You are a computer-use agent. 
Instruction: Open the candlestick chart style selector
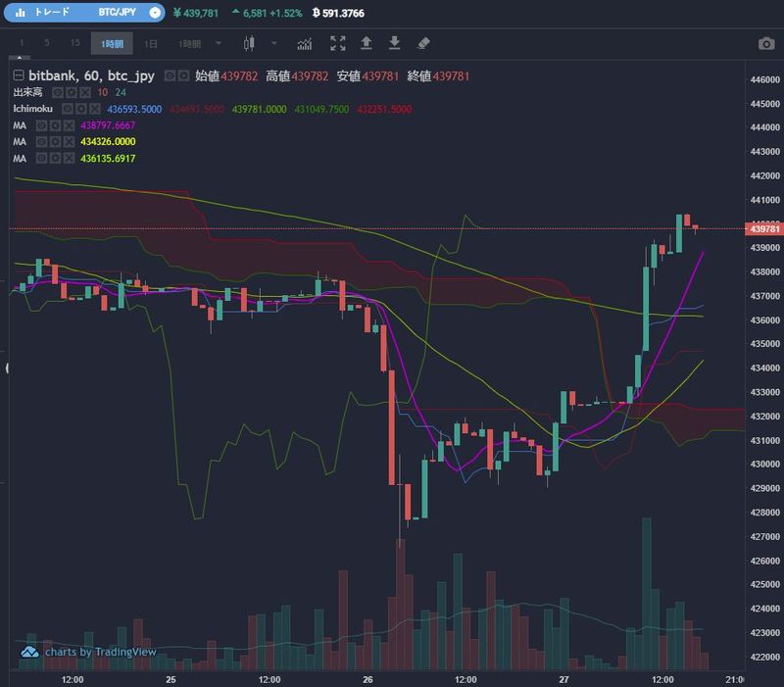[249, 44]
